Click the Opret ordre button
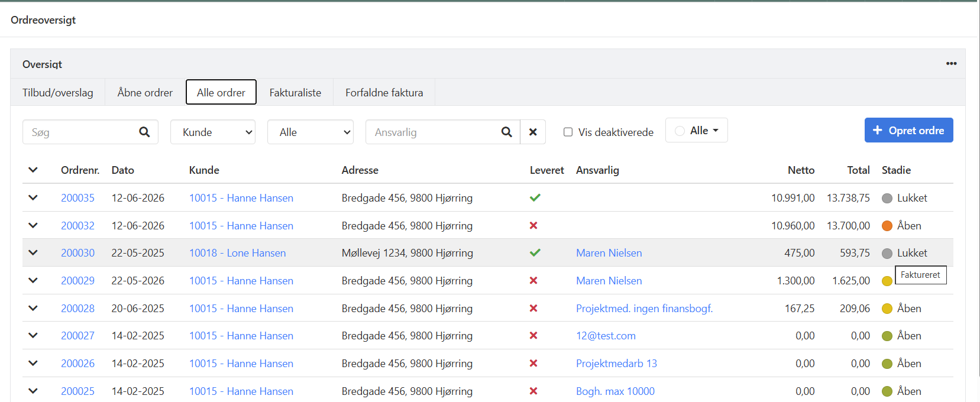 [x=909, y=130]
